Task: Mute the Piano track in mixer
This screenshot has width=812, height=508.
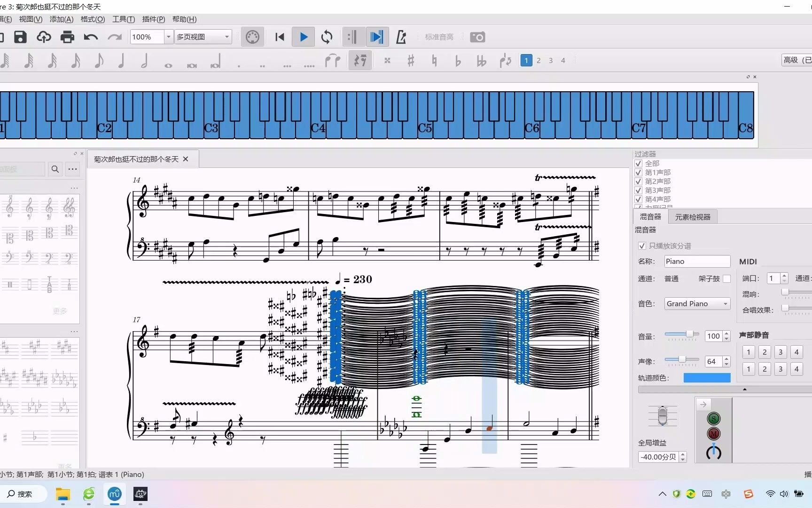Action: tap(713, 434)
